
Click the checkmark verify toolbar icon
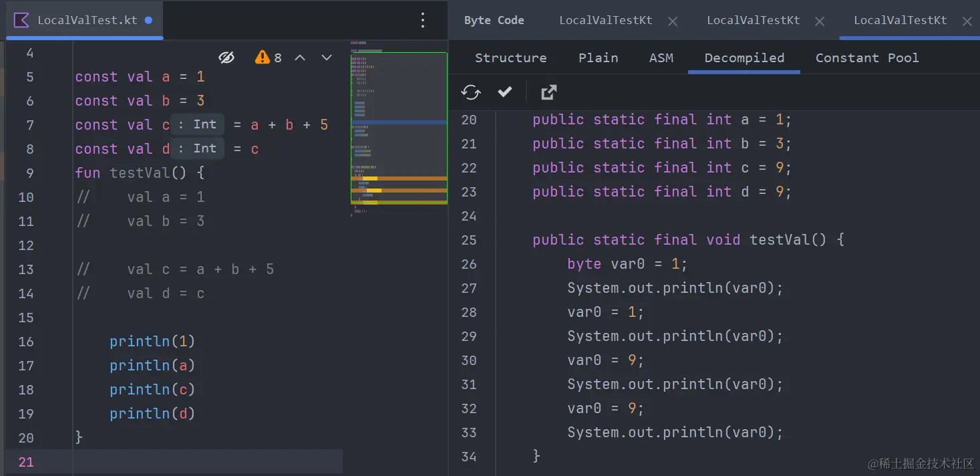(x=505, y=92)
